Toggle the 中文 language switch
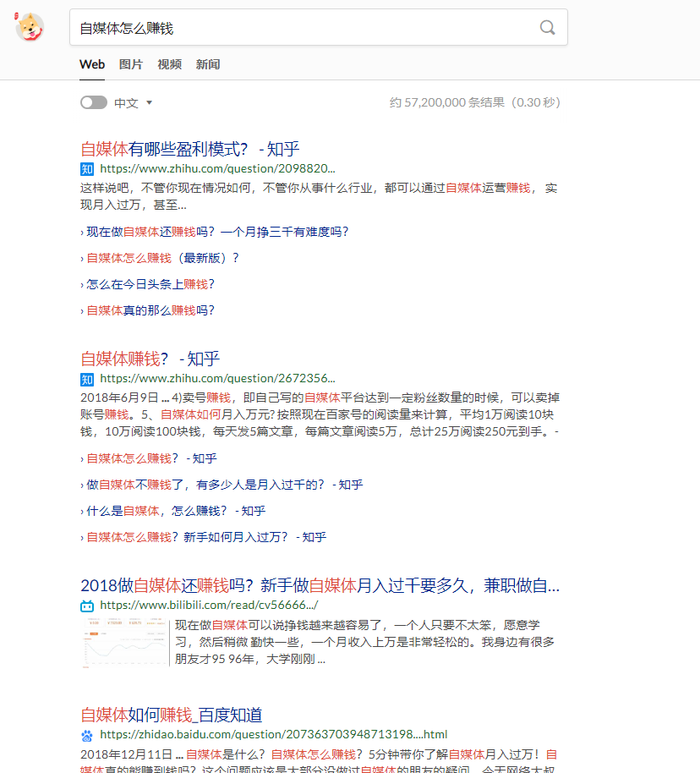Image resolution: width=700 pixels, height=773 pixels. point(94,102)
